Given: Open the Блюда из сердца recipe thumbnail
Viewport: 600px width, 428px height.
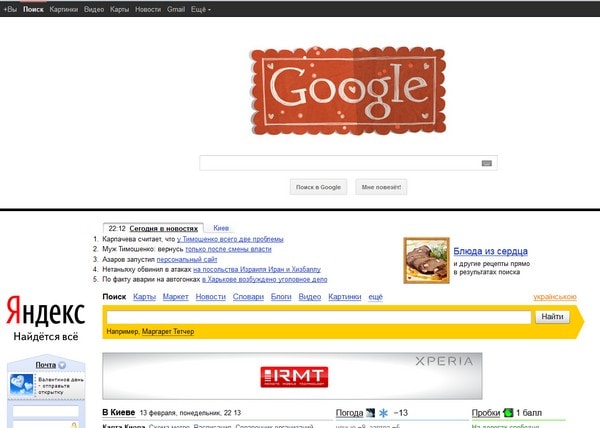Looking at the screenshot, I should click(x=426, y=260).
